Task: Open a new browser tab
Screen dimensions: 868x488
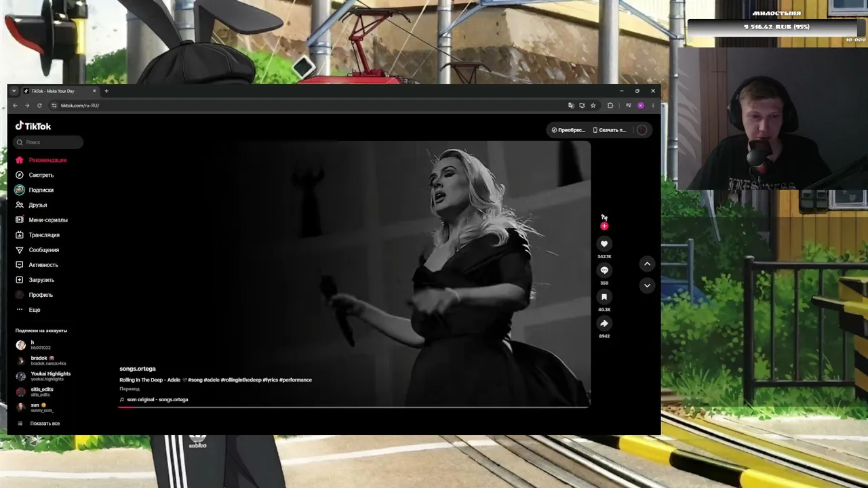Action: click(106, 91)
